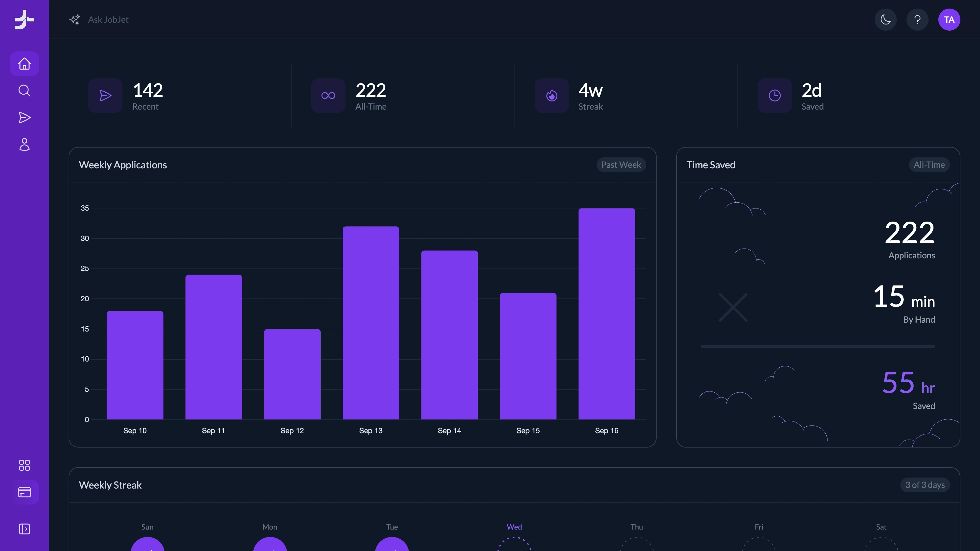Open the Profile person icon in the sidebar
The height and width of the screenshot is (551, 980).
(24, 144)
